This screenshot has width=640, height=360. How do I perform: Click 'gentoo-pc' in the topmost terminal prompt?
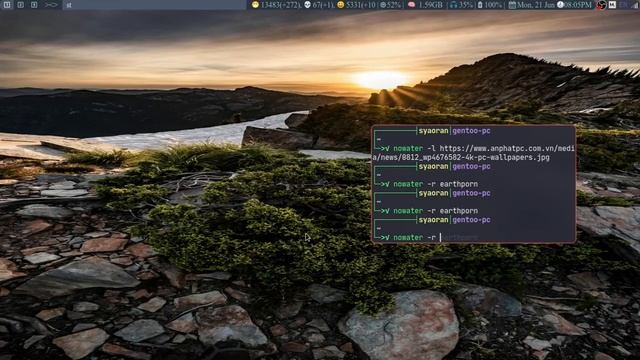pyautogui.click(x=471, y=131)
